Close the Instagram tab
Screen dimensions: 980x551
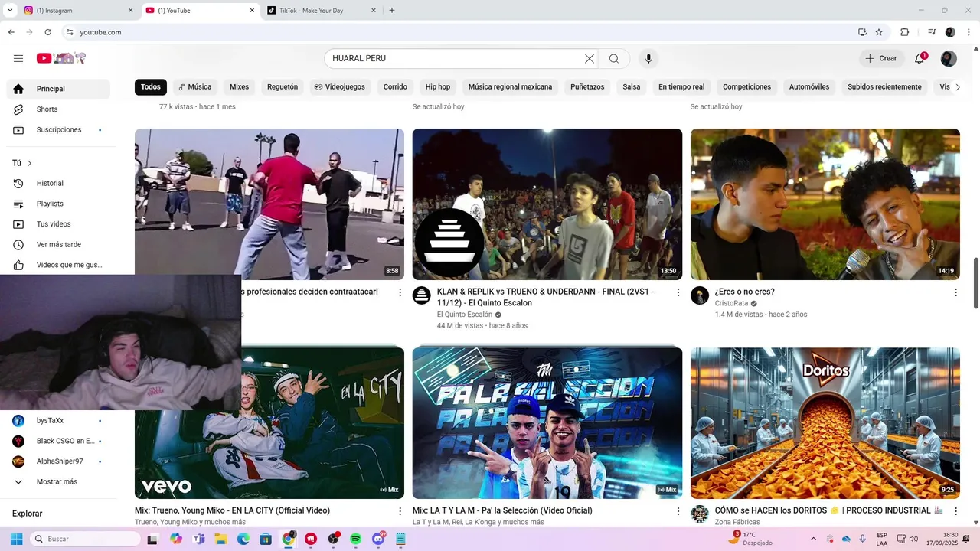click(130, 11)
